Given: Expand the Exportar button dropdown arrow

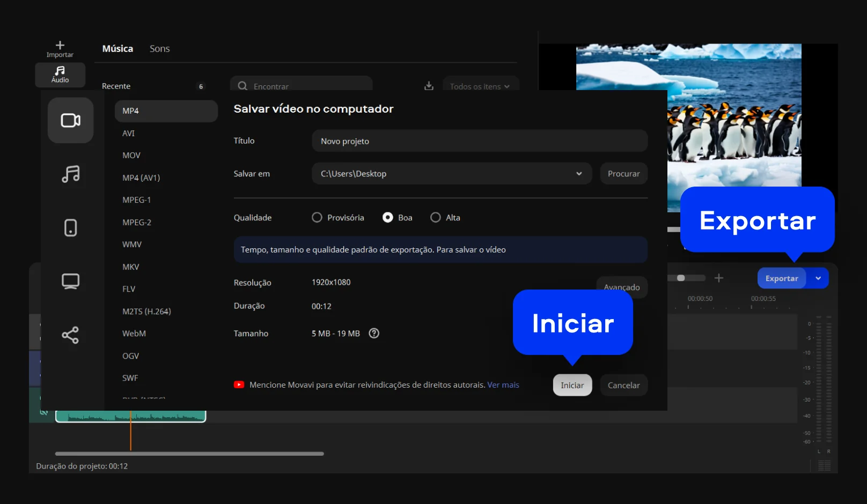Looking at the screenshot, I should click(818, 278).
